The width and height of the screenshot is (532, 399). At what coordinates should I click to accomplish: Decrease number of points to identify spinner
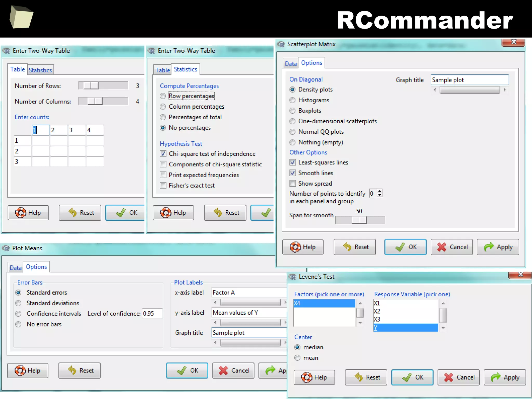point(380,195)
